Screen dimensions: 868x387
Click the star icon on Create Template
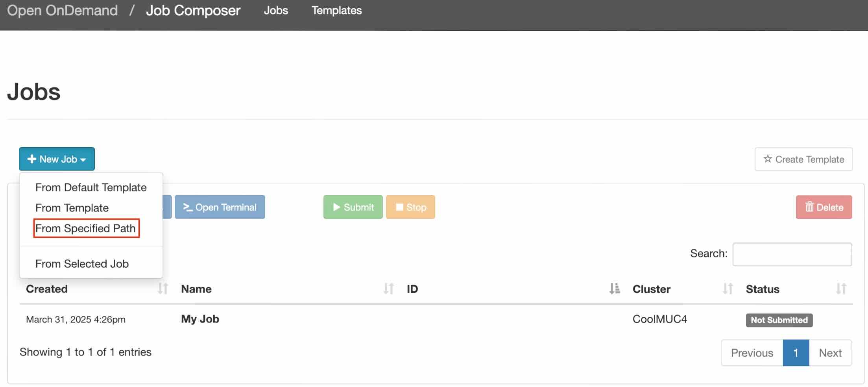767,159
